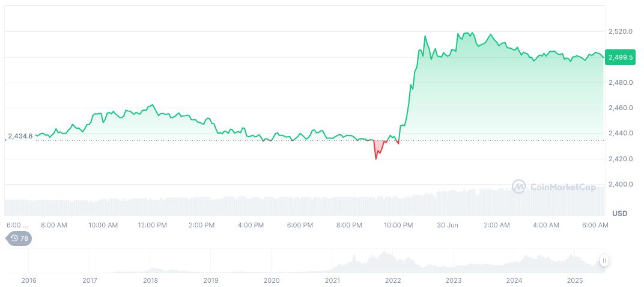This screenshot has height=287, width=644.
Task: Open the CoinMarketCap watermark text link
Action: [563, 187]
